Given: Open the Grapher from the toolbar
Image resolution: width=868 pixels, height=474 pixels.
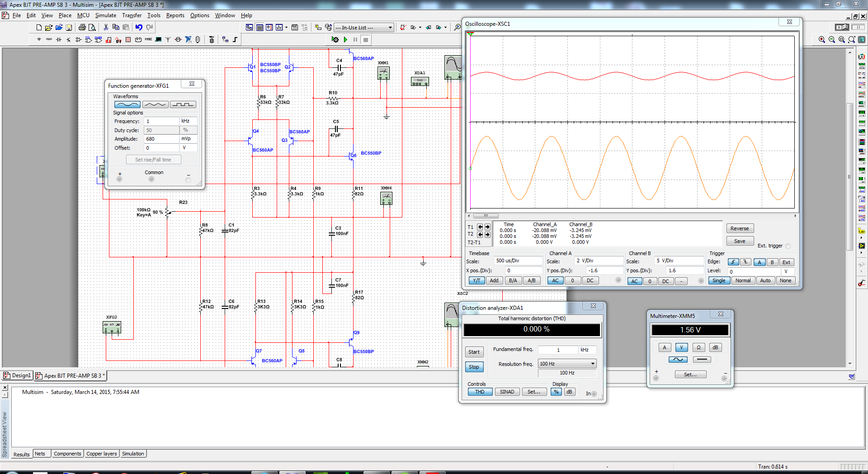Looking at the screenshot, I should pyautogui.click(x=279, y=28).
